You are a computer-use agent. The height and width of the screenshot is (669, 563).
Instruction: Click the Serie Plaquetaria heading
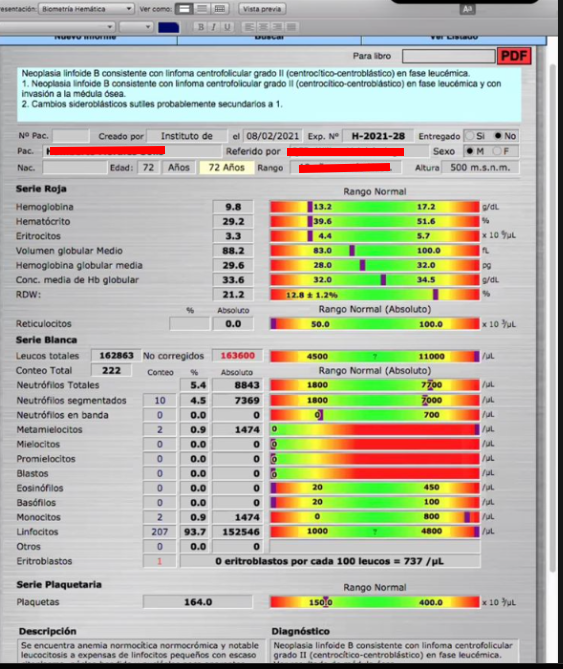pos(59,585)
